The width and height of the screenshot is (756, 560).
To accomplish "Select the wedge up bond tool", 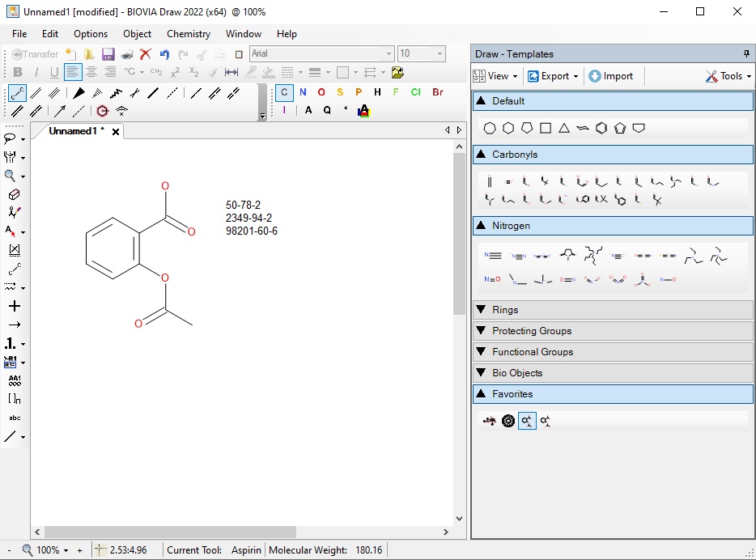I will (x=79, y=93).
